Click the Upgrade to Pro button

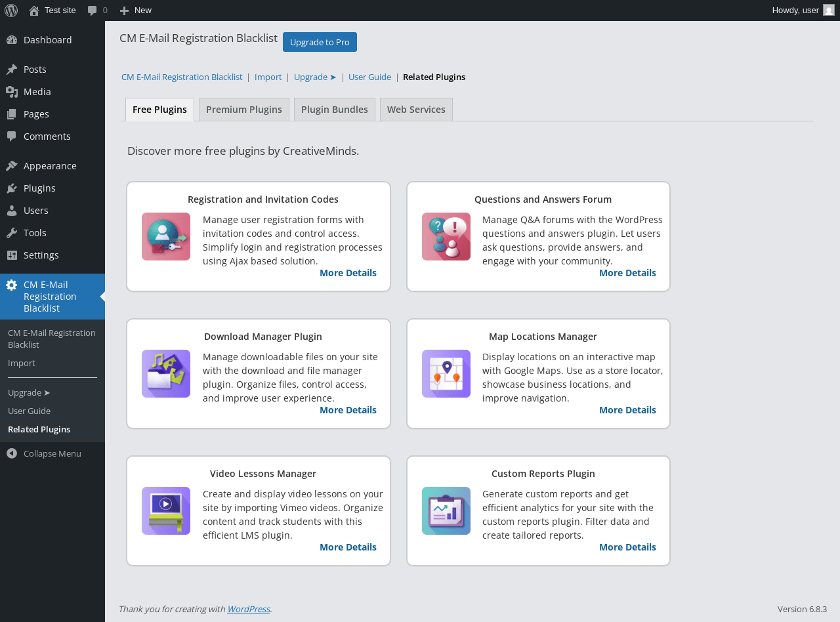click(320, 42)
